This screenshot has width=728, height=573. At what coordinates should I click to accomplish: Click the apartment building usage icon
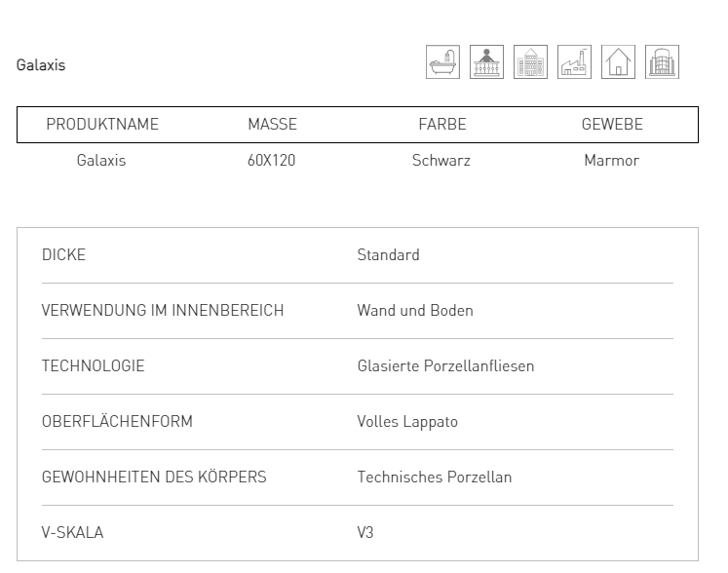click(531, 61)
